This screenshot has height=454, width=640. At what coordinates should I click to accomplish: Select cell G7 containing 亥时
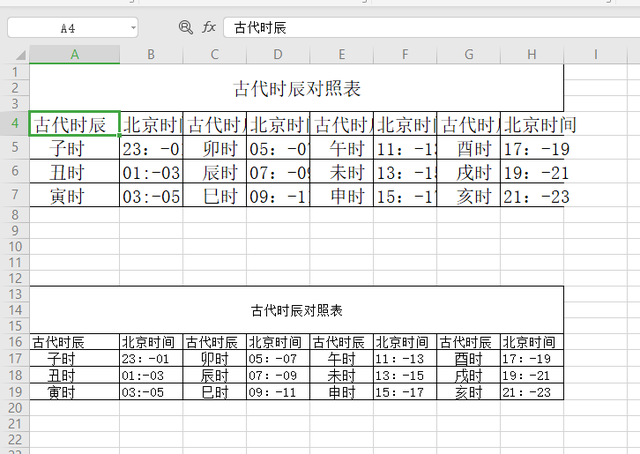tap(469, 195)
